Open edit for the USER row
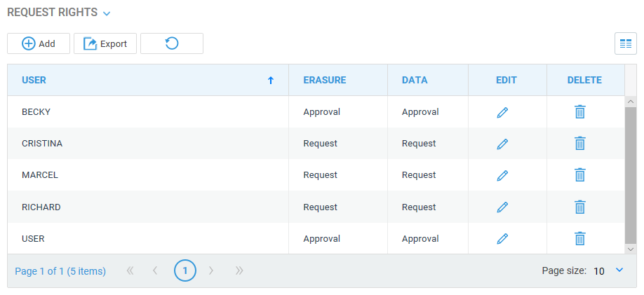Image resolution: width=644 pixels, height=295 pixels. pyautogui.click(x=502, y=238)
